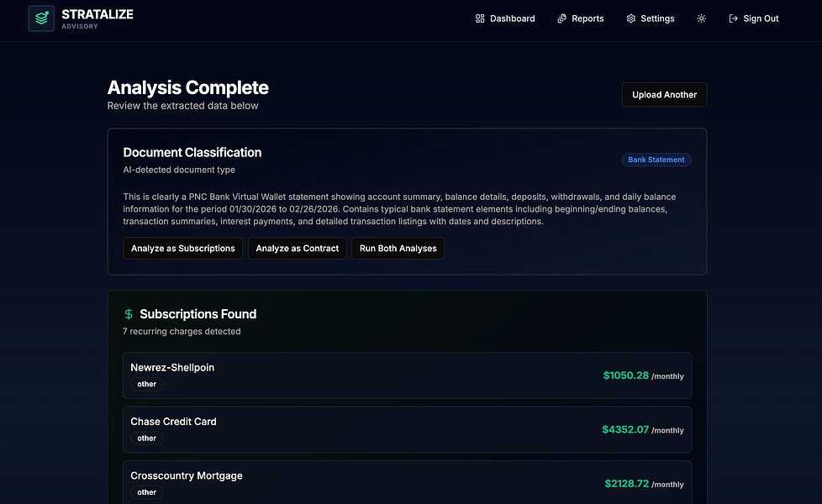Click 'other' tag under Newrez-Shellpoin
Image resolution: width=822 pixels, height=504 pixels.
pos(147,384)
